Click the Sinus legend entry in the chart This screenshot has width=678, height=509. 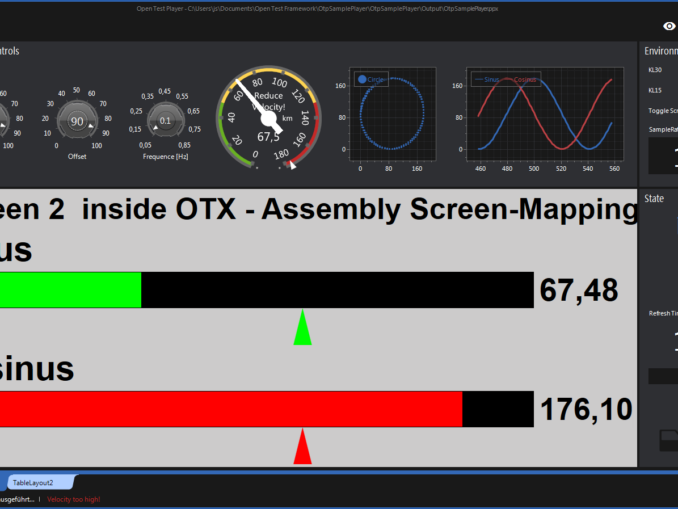point(486,78)
